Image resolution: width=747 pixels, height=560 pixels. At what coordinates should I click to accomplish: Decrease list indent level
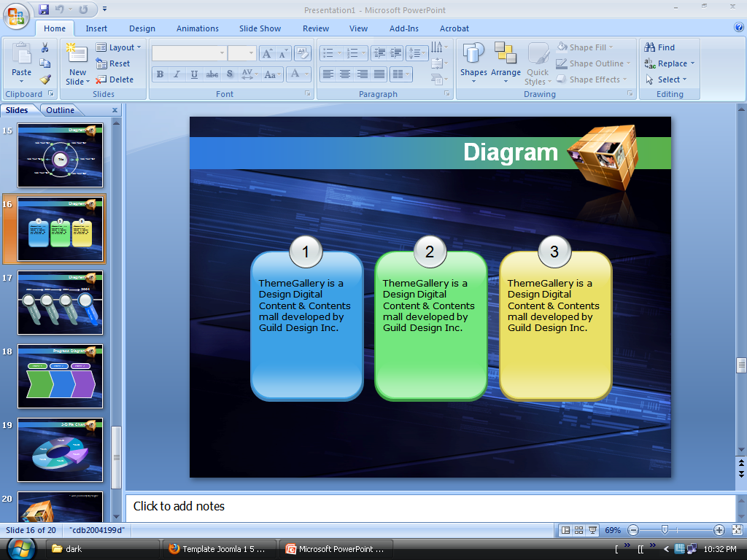pyautogui.click(x=379, y=52)
